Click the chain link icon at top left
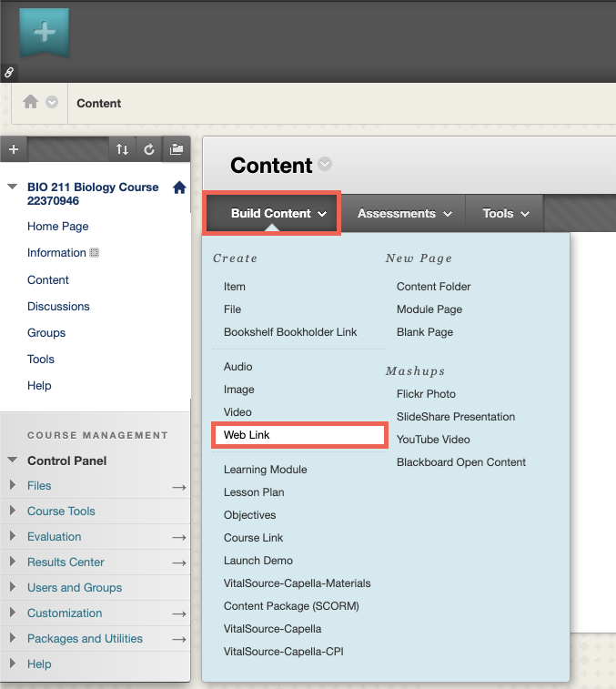 (x=9, y=73)
